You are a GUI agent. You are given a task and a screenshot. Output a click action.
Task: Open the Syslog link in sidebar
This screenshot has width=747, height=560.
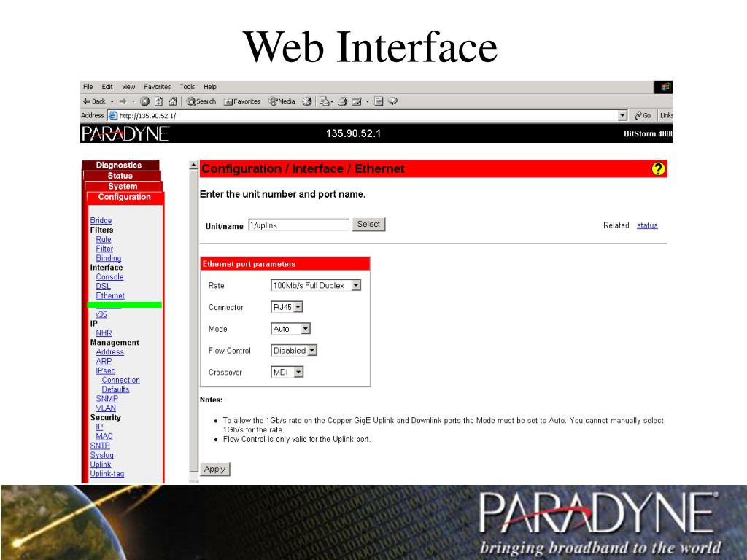click(102, 455)
